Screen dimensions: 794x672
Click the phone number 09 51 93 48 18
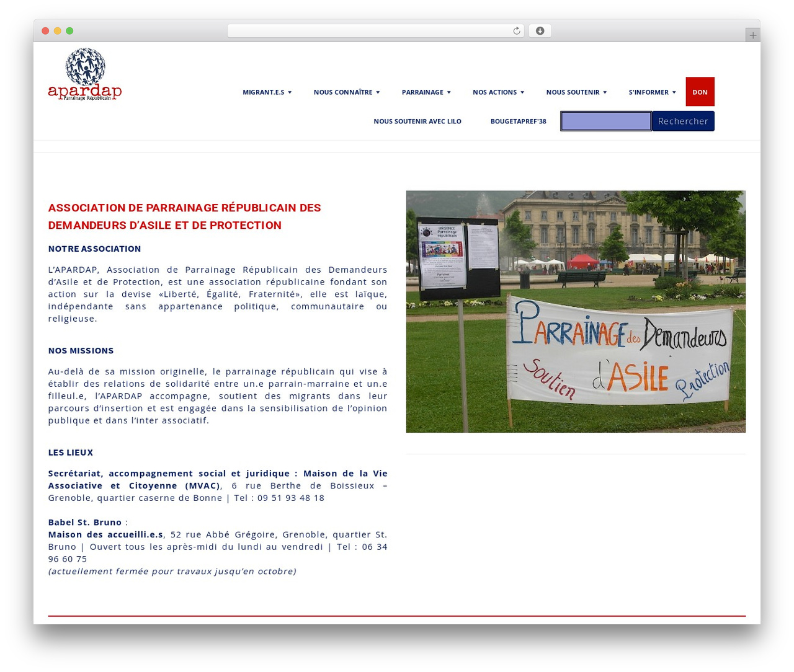(x=291, y=498)
